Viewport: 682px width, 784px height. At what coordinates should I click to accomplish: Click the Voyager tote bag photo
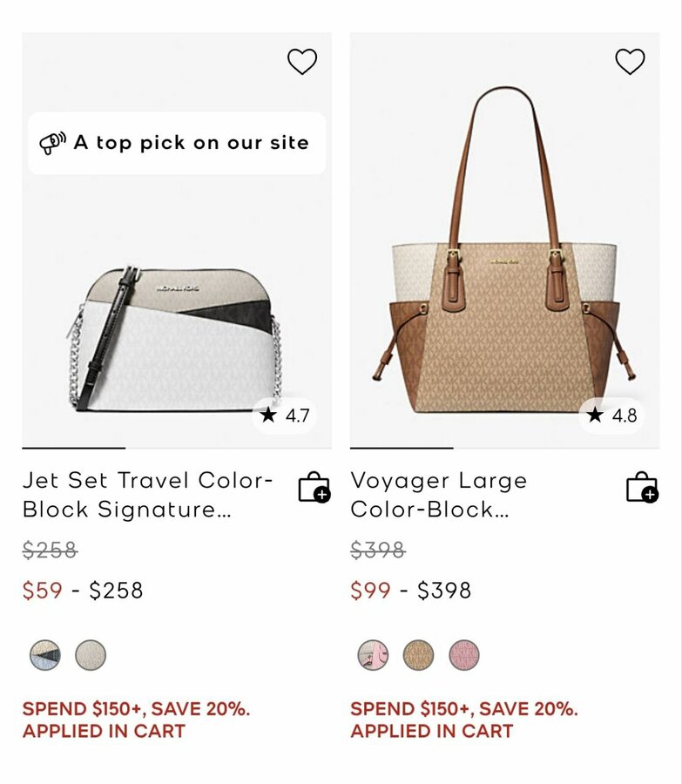[x=503, y=261]
